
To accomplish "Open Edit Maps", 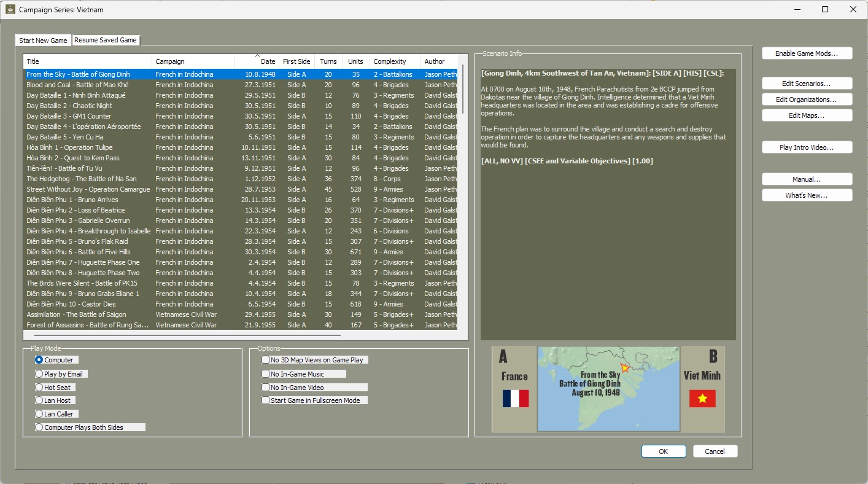I will (807, 115).
